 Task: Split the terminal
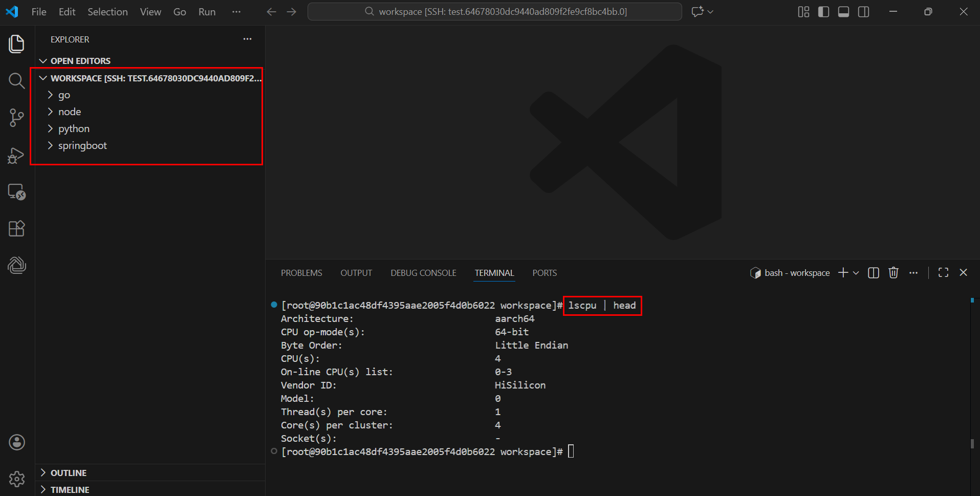click(874, 273)
